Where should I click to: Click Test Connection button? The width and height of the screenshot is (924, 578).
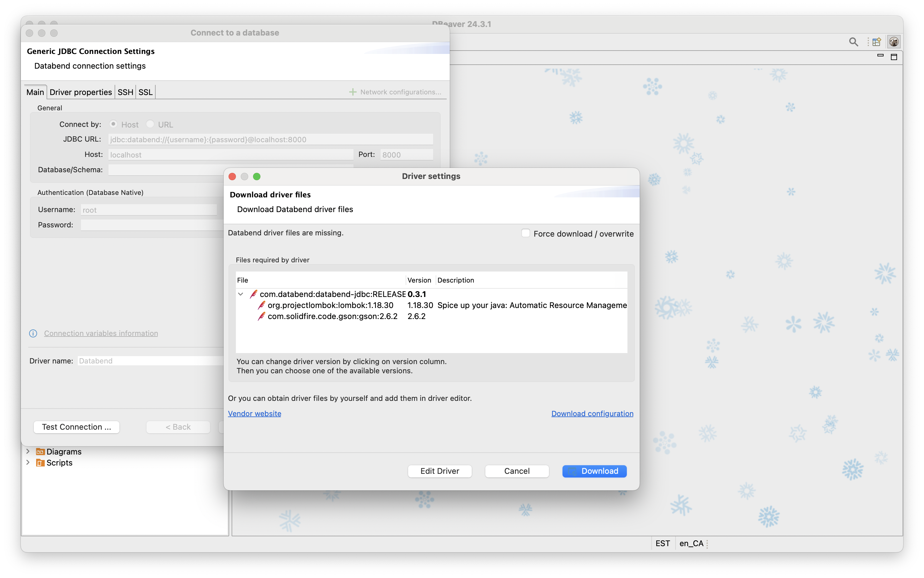[x=76, y=427]
